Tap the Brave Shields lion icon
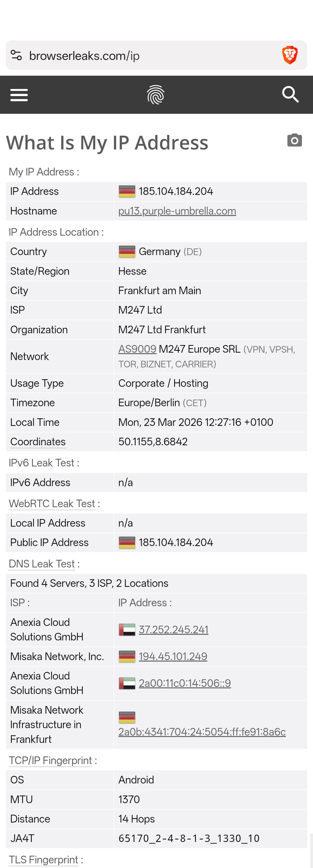 [x=289, y=55]
